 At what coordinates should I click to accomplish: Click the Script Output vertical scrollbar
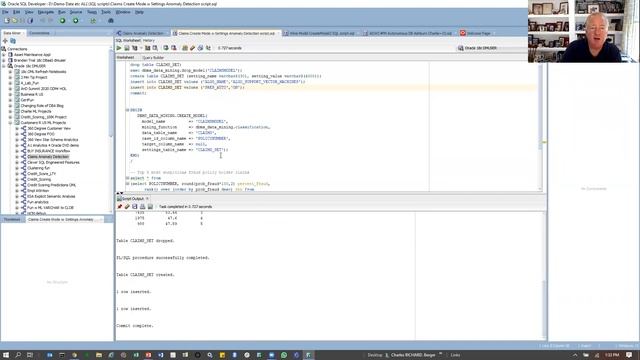click(544, 276)
